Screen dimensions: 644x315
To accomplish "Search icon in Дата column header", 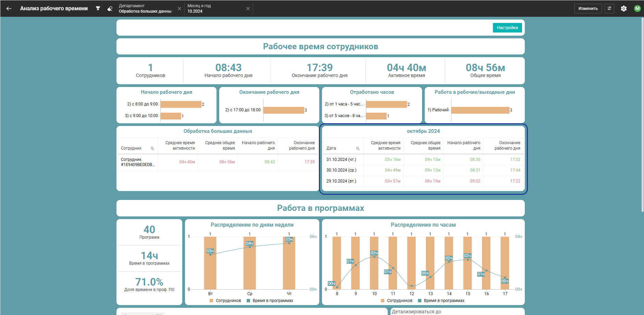I will (x=358, y=149).
